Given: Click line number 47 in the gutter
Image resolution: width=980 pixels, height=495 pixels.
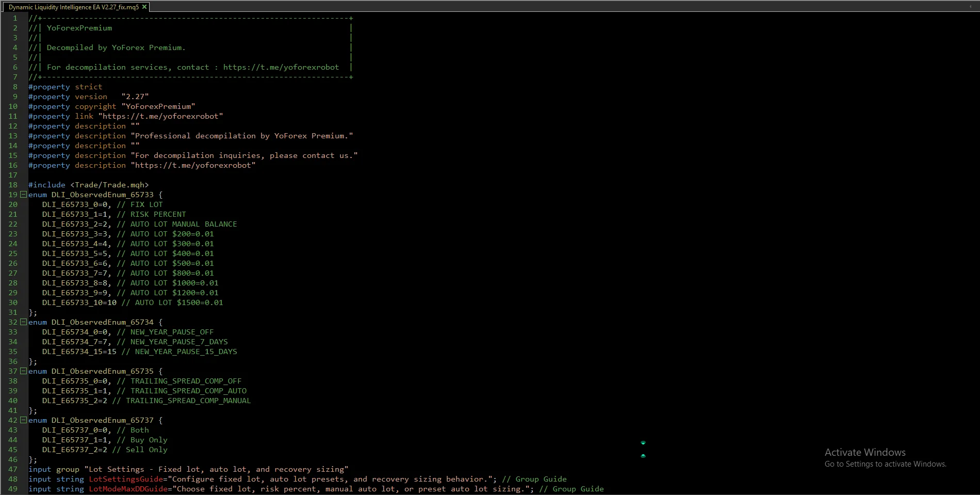Looking at the screenshot, I should pos(13,469).
